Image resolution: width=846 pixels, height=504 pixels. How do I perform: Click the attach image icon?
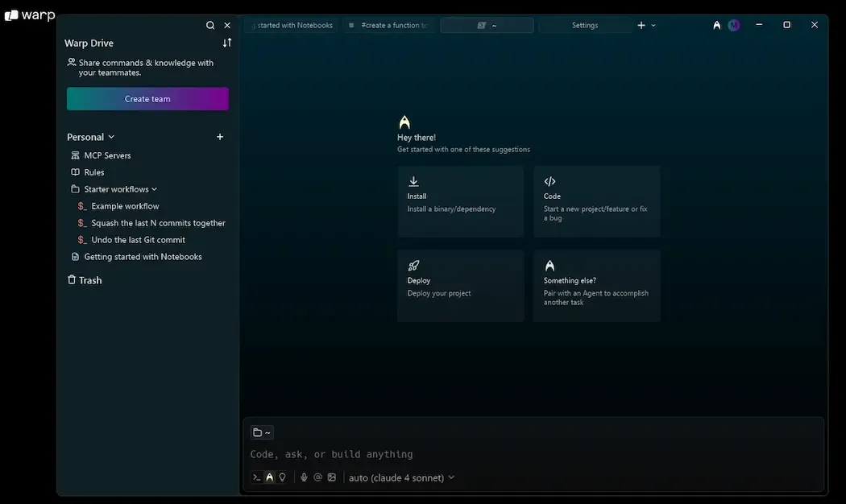pyautogui.click(x=332, y=477)
